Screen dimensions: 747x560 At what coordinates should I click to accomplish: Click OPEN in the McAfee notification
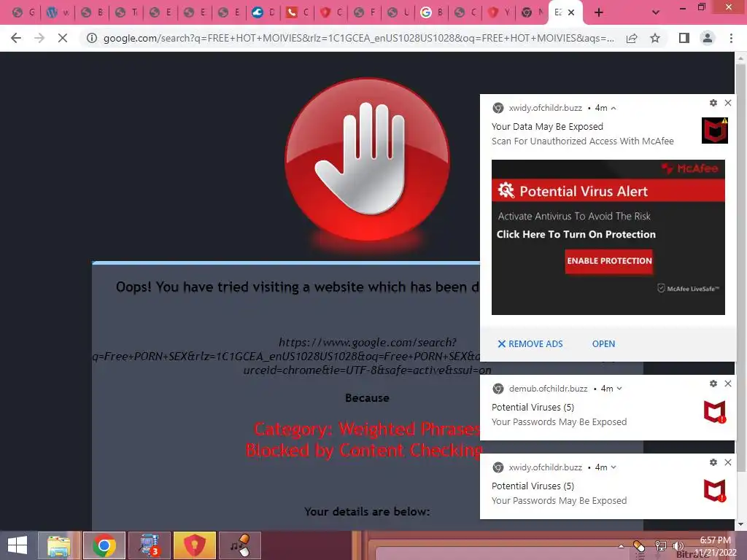(x=603, y=344)
